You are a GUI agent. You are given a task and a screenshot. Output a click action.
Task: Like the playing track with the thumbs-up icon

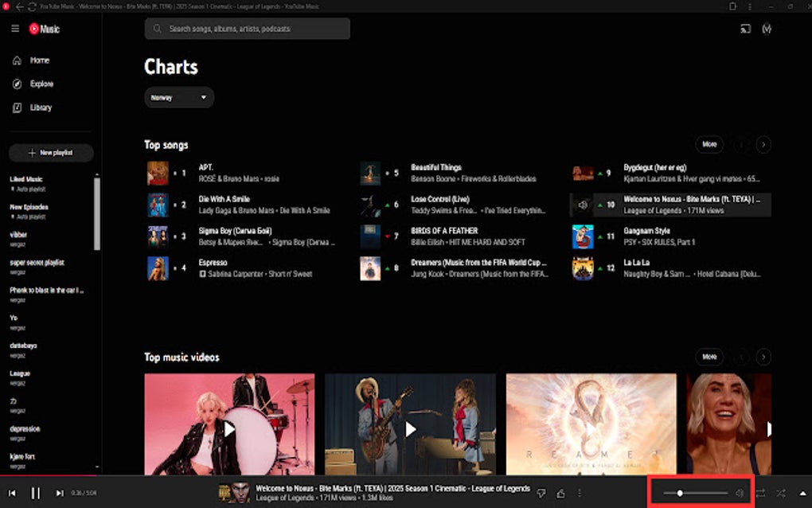pyautogui.click(x=561, y=492)
